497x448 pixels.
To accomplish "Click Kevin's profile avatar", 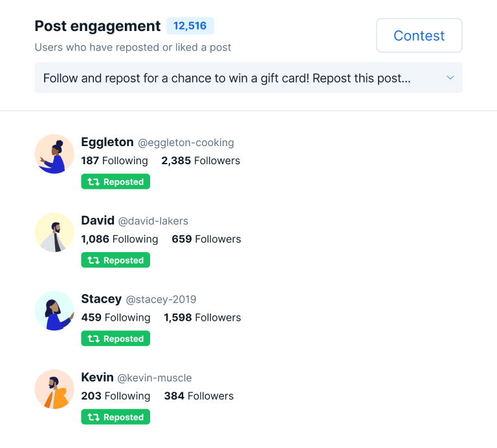I will coord(54,389).
